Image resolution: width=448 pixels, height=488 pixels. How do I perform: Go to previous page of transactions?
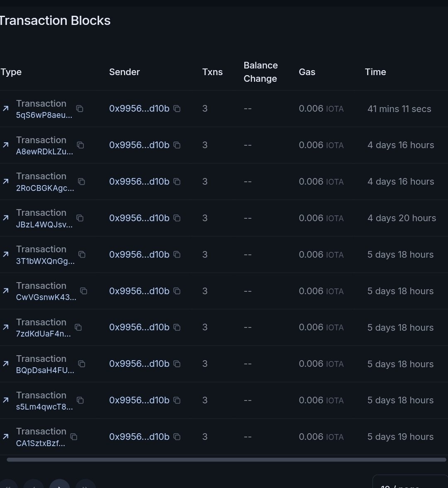34,484
